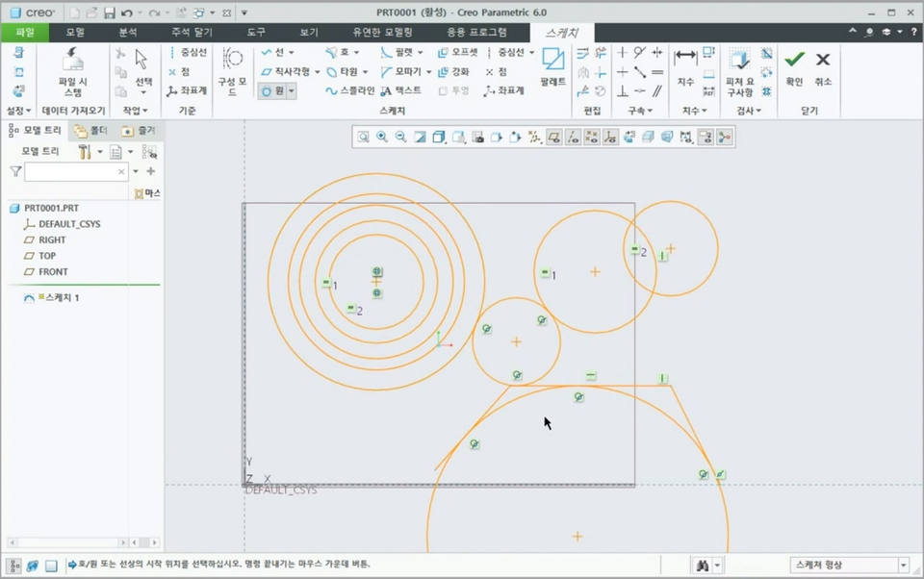This screenshot has height=579, width=924.
Task: Switch to the 유연한 모델링 tab
Action: [382, 33]
